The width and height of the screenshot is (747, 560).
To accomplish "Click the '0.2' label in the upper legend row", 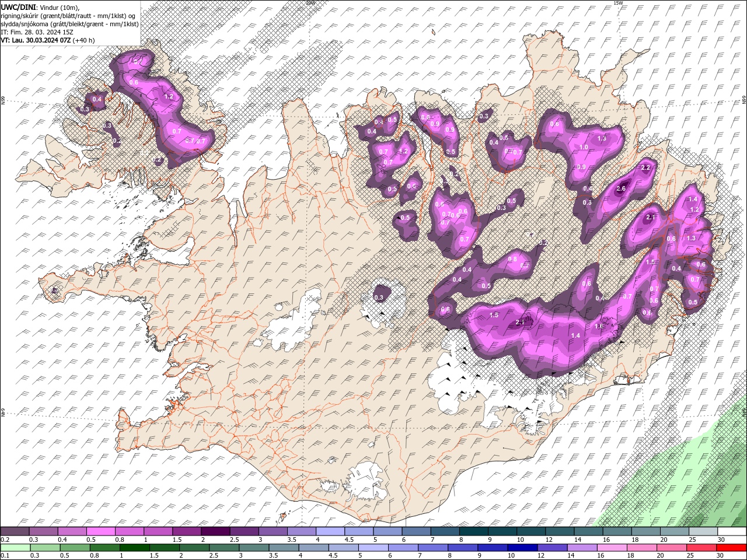I will click(x=5, y=540).
